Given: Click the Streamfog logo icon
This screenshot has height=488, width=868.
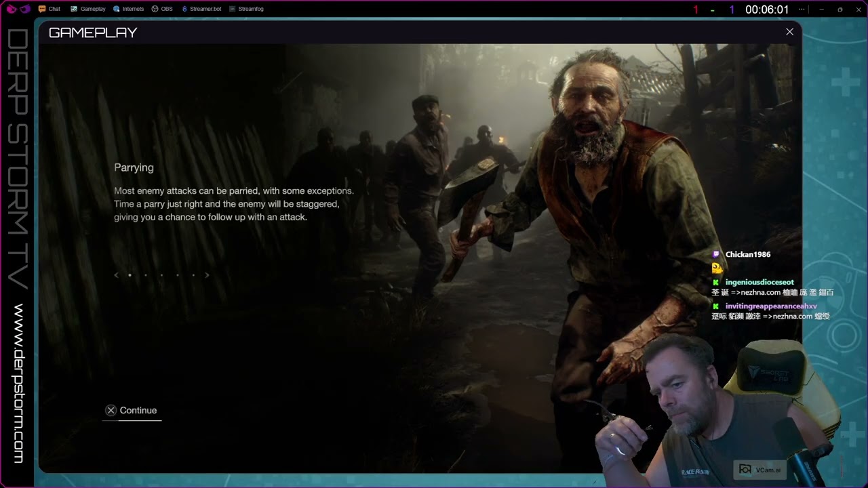Looking at the screenshot, I should point(233,9).
